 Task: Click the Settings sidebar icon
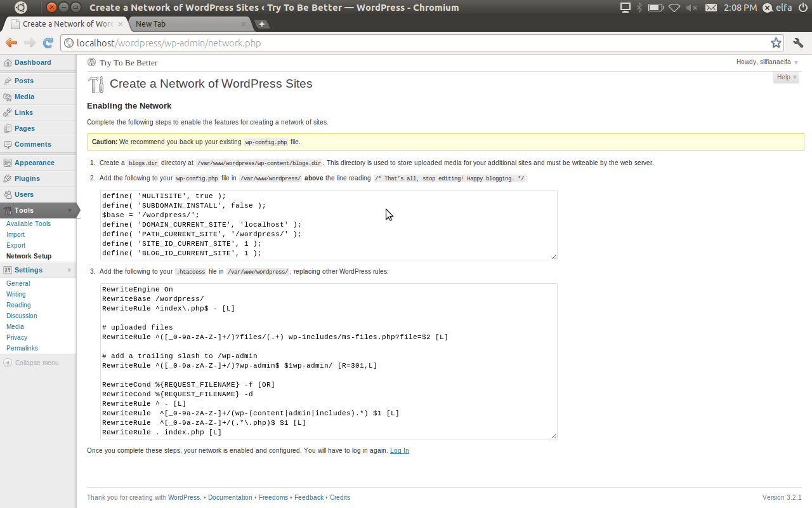tap(8, 271)
